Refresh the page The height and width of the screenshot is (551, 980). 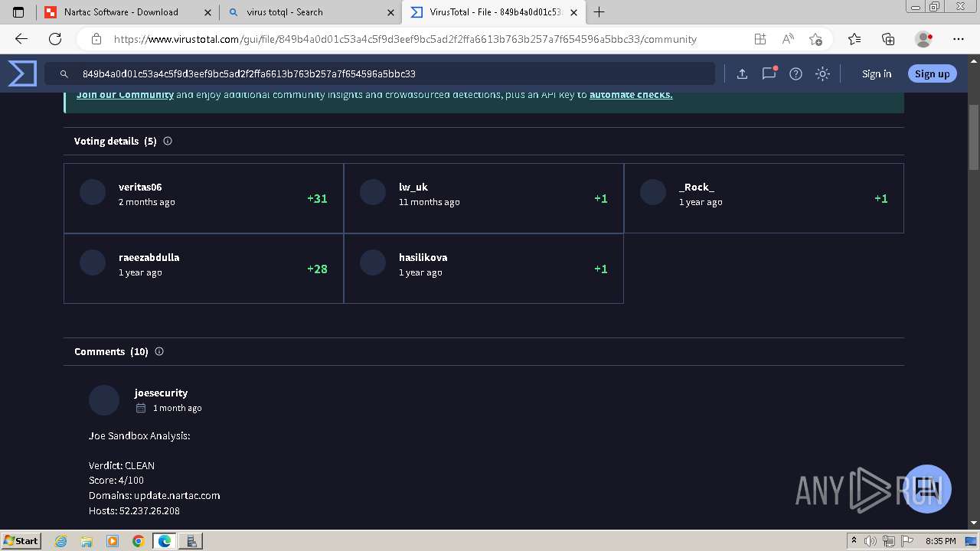pyautogui.click(x=55, y=39)
